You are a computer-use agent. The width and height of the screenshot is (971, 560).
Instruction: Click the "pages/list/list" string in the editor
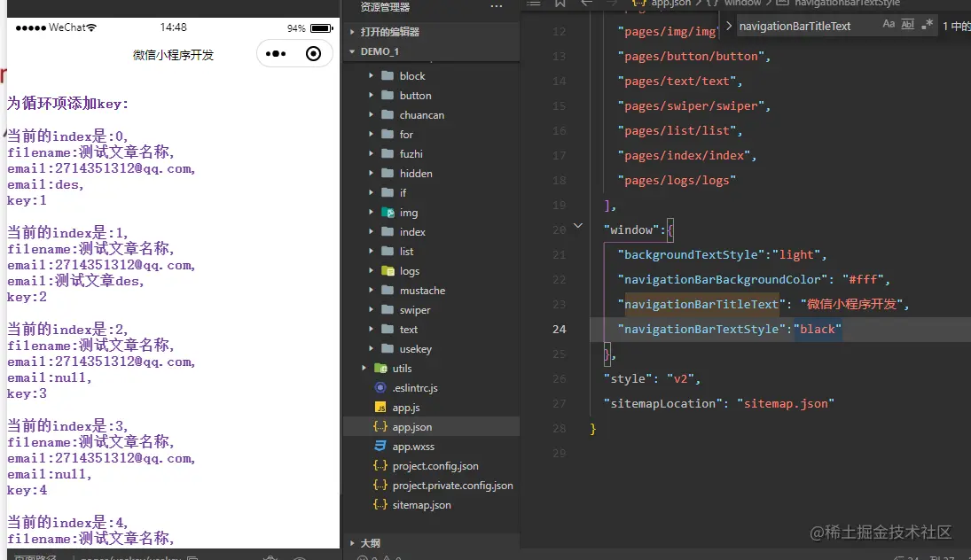677,130
